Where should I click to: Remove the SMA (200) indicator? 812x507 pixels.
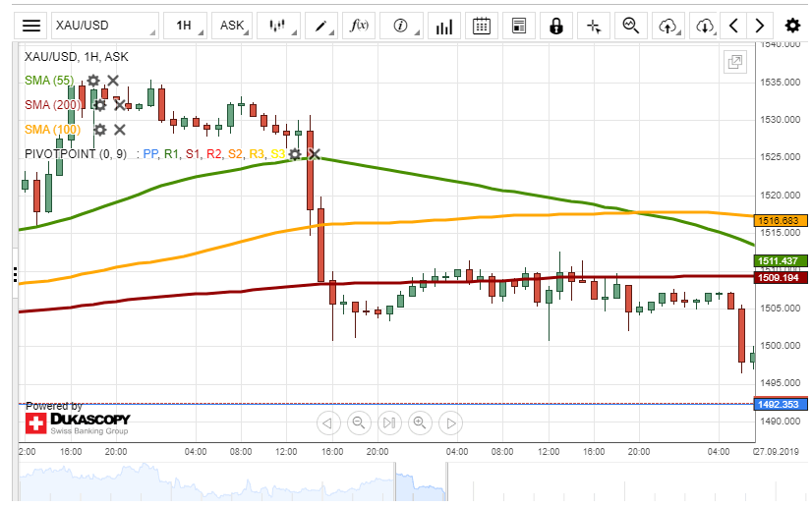(120, 105)
